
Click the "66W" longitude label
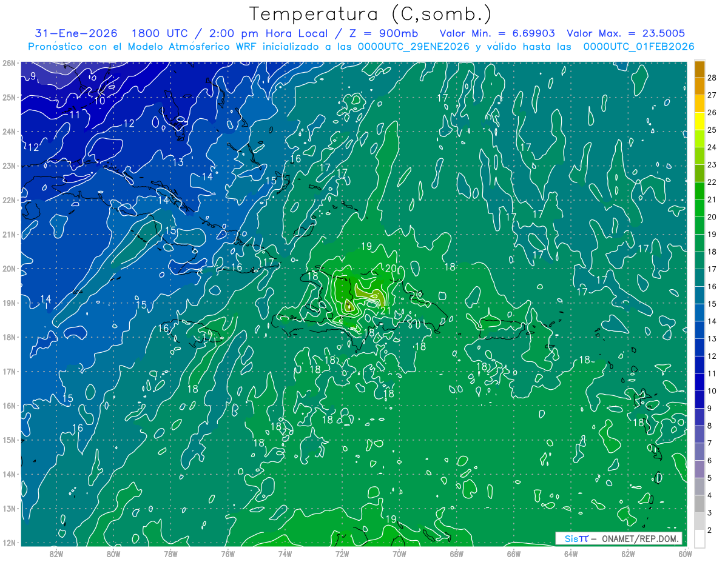(514, 554)
